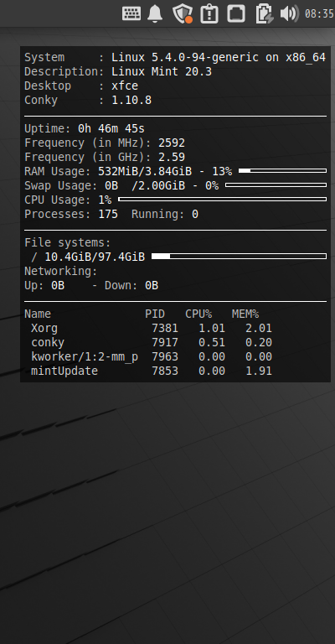Click the processes count '175'
This screenshot has height=644, width=335.
click(108, 215)
